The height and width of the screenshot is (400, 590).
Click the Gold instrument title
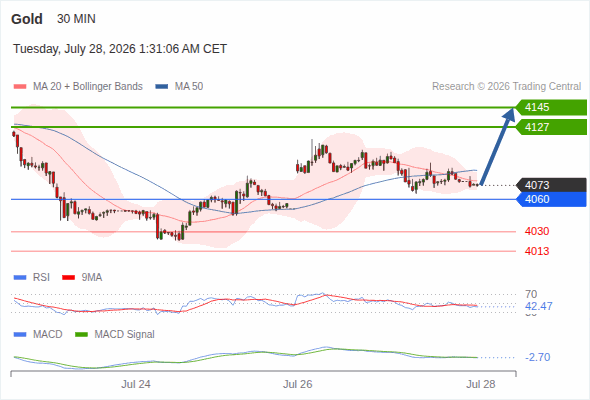[27, 19]
